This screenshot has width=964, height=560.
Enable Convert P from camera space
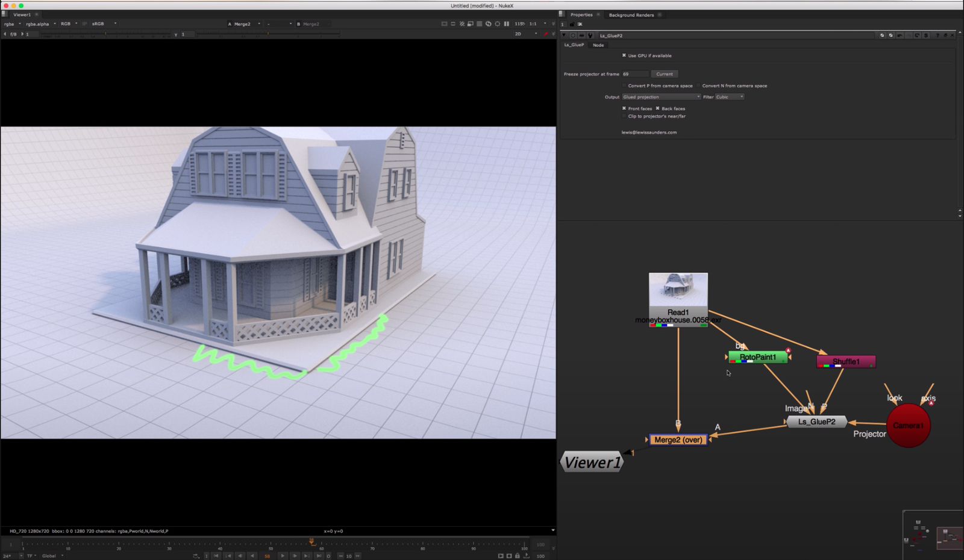click(x=624, y=86)
